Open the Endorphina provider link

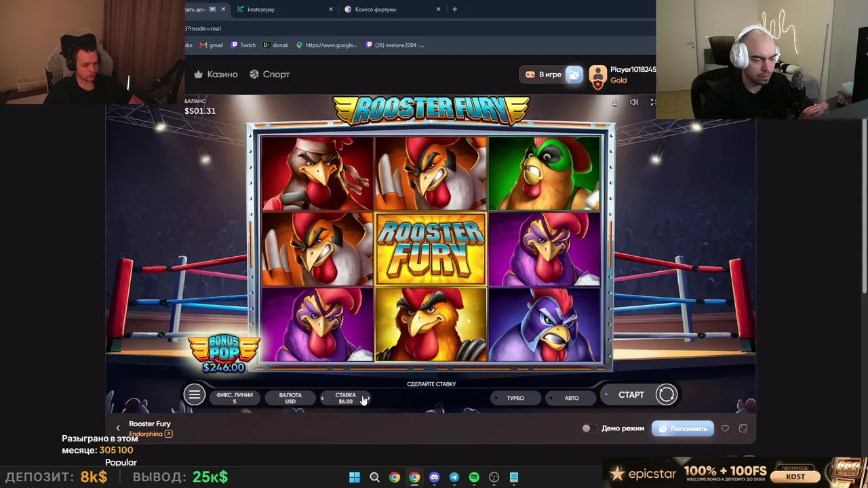click(x=151, y=434)
